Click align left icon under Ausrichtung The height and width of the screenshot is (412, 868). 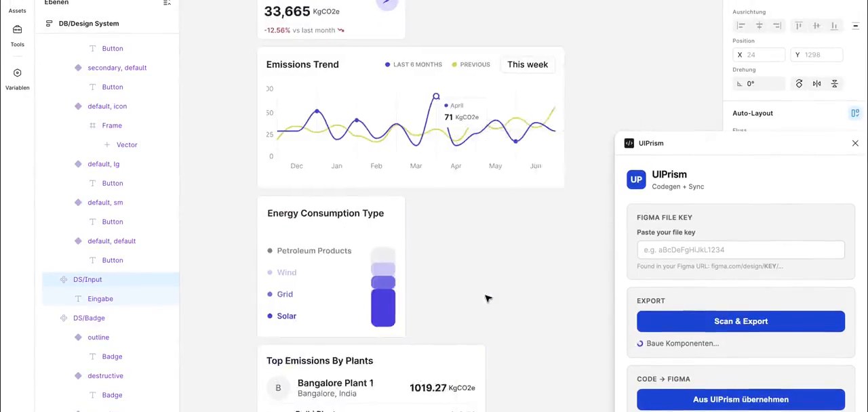coord(741,26)
